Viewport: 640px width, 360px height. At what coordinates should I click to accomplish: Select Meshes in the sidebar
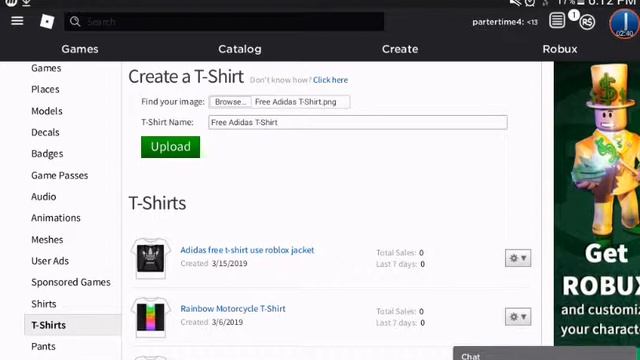(47, 240)
